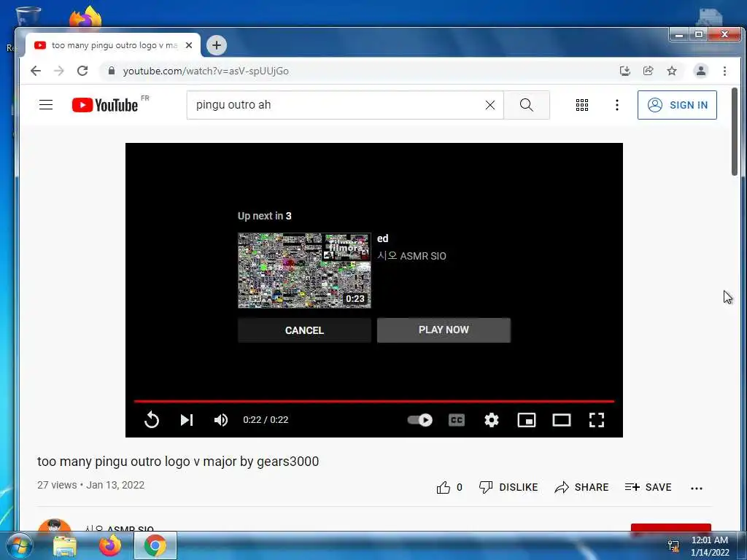Skip to next video in player
This screenshot has height=560, width=747.
186,419
